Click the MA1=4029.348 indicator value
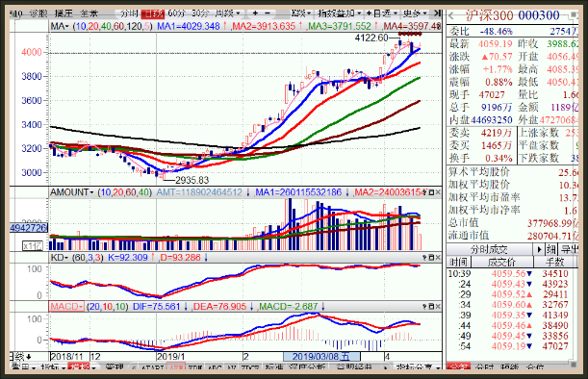 189,26
